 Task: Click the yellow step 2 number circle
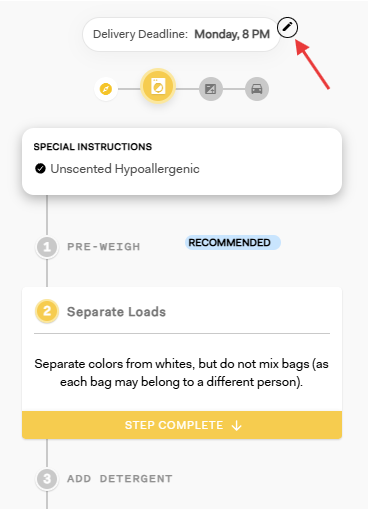coord(47,311)
